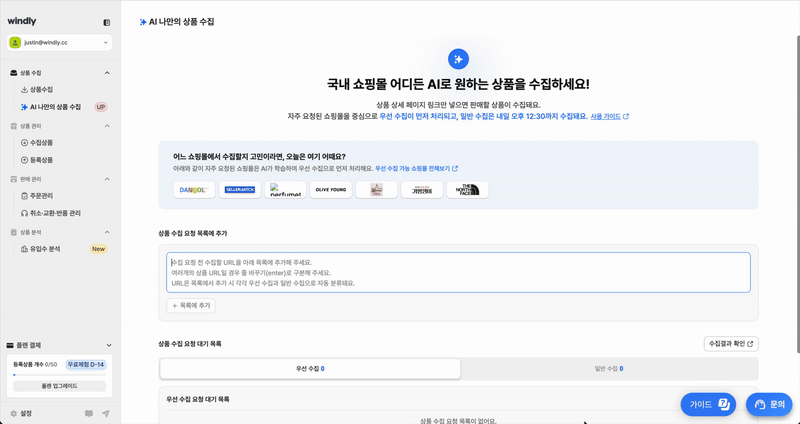Click the circle-up icon beside 등록상품
Image resolution: width=800 pixels, height=424 pixels.
tap(24, 160)
